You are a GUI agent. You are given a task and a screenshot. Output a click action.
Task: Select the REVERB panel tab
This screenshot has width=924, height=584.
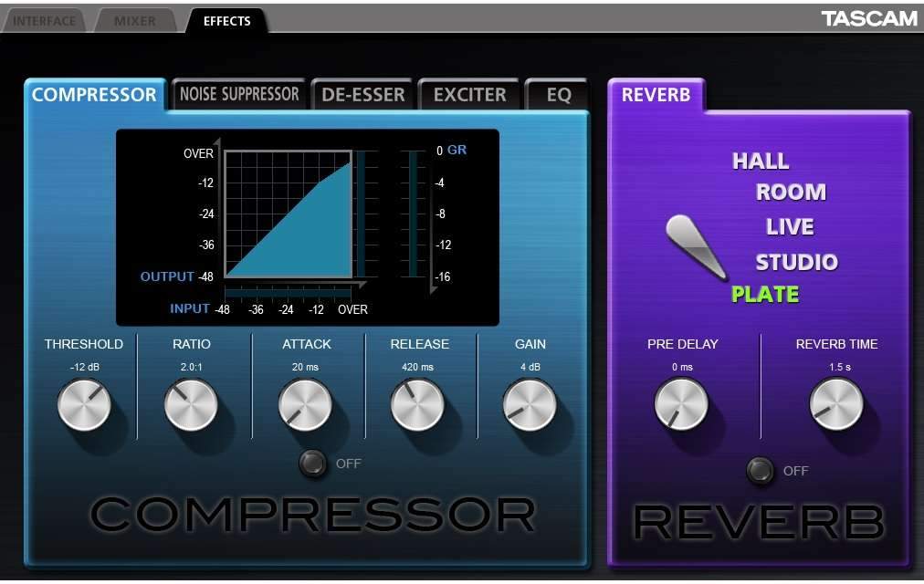tap(656, 94)
